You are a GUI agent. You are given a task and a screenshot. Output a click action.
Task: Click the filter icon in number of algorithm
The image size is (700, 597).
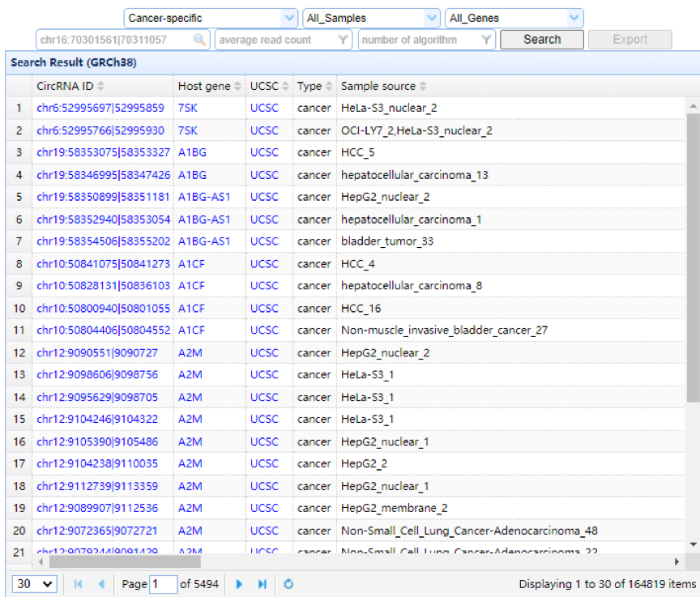click(x=486, y=40)
